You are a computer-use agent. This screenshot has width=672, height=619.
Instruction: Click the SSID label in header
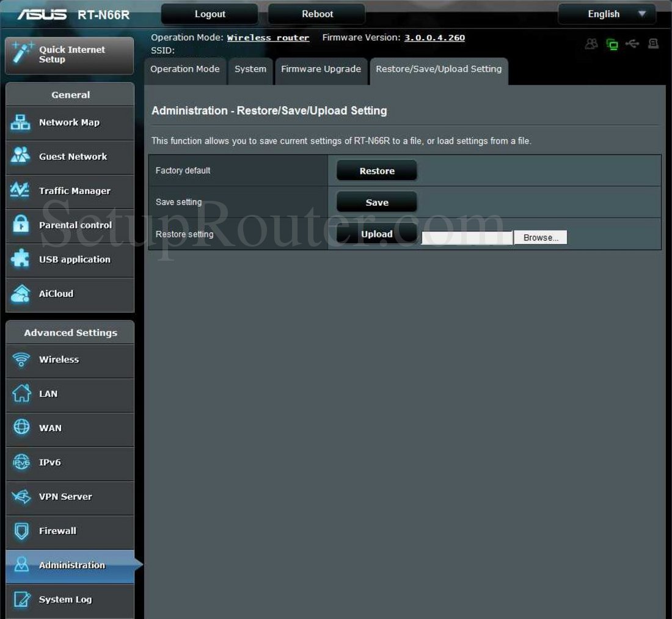(163, 51)
